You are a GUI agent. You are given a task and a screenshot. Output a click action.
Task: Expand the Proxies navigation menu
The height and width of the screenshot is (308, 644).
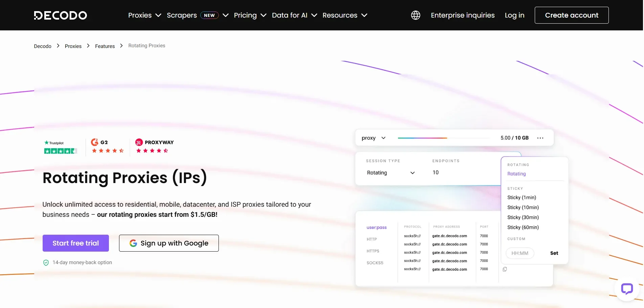coord(144,15)
